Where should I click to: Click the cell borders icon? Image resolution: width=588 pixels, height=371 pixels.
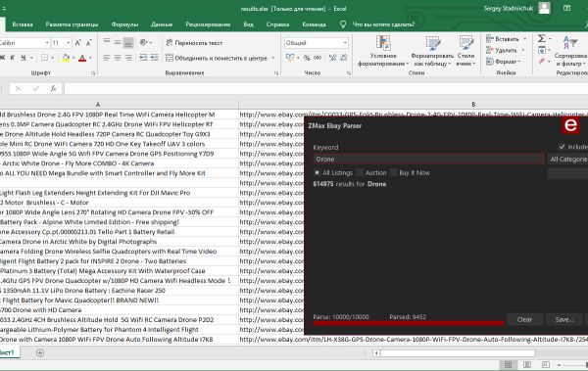(x=44, y=58)
